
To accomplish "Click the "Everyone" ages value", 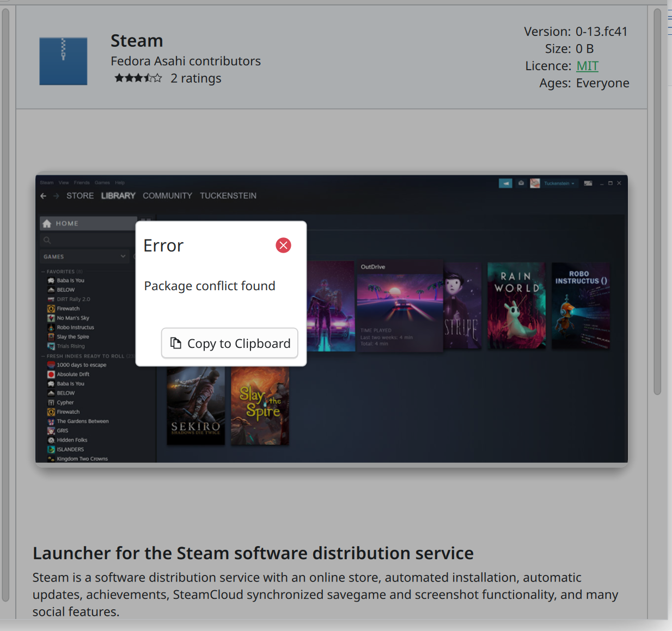I will point(603,83).
